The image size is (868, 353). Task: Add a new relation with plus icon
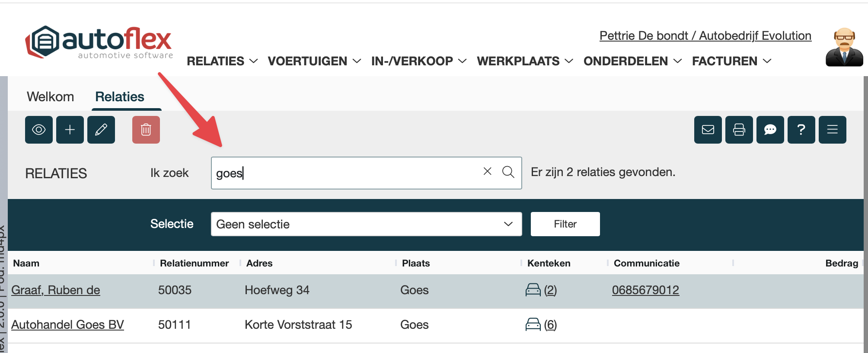pyautogui.click(x=70, y=130)
